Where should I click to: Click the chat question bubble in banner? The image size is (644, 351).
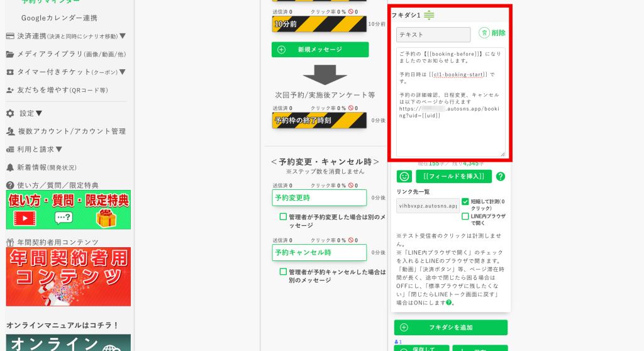point(64,218)
